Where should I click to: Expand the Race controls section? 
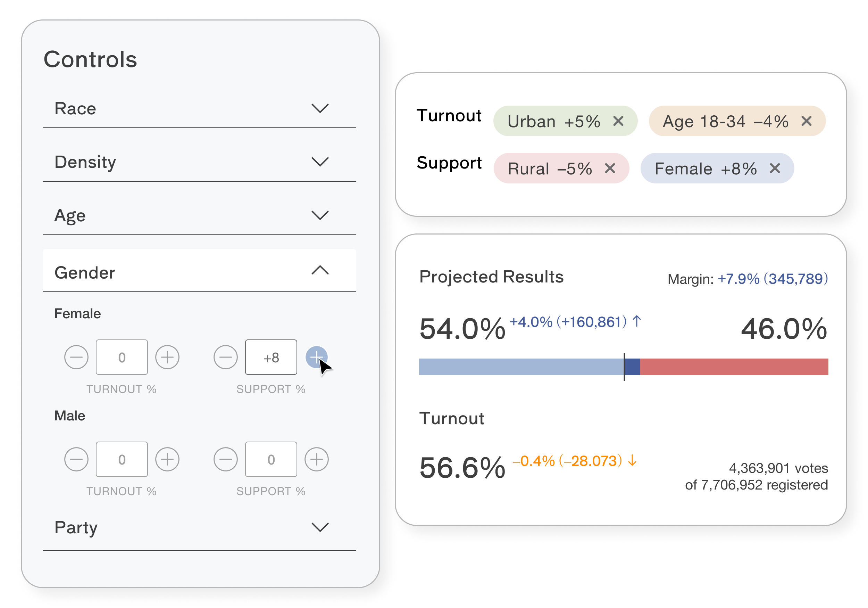(320, 109)
